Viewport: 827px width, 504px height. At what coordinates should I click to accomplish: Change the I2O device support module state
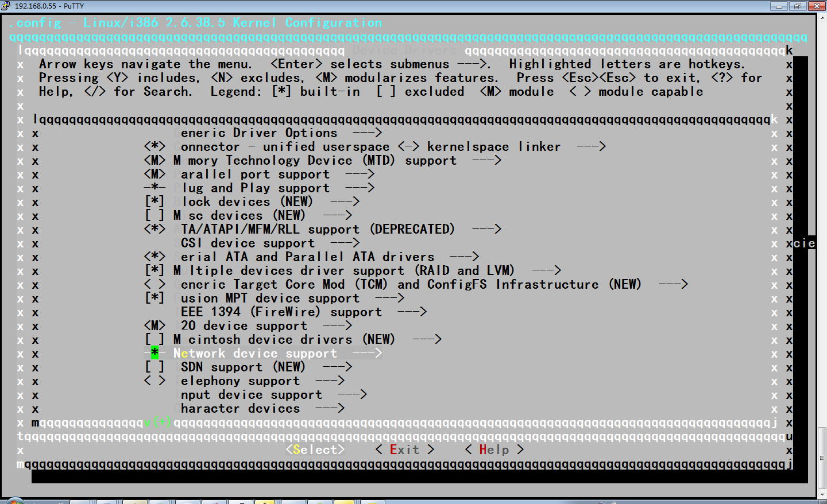[x=154, y=326]
